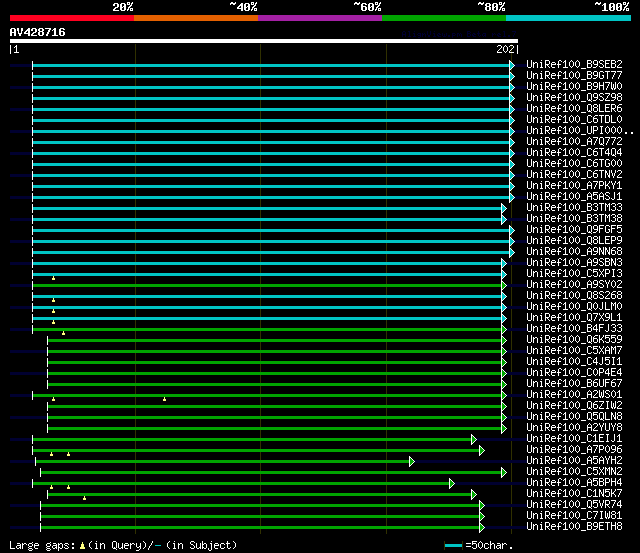
Task: Click the green alignment bar for UniRef100_C0P4E4
Action: (x=275, y=374)
